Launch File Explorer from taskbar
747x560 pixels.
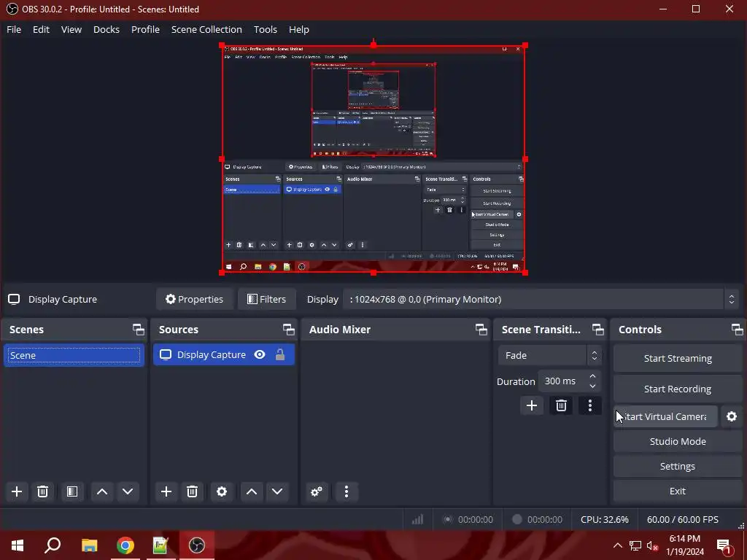pyautogui.click(x=89, y=545)
